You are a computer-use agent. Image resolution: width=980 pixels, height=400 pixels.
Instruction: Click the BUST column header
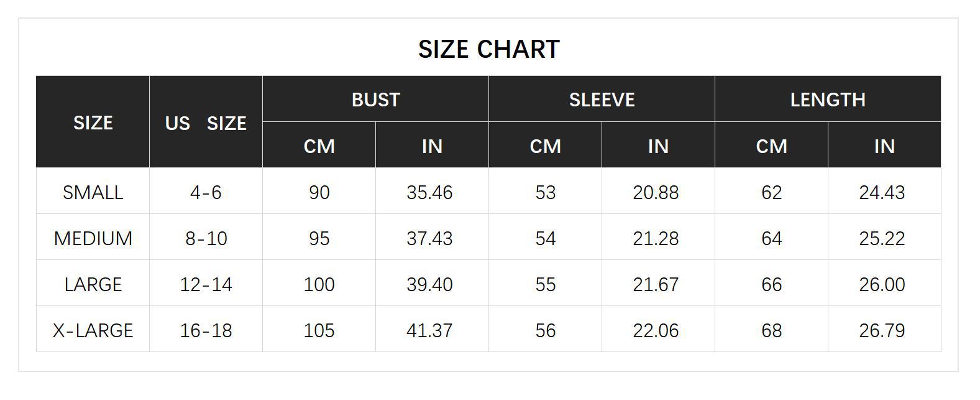(x=375, y=100)
